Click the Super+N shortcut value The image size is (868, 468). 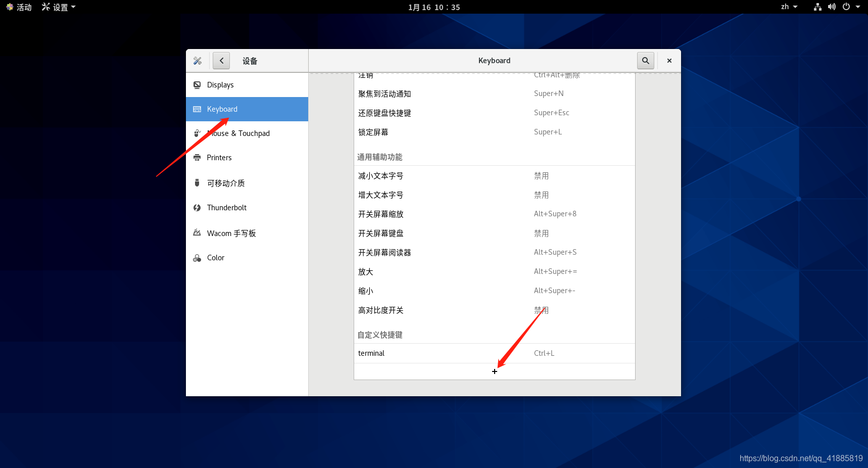click(549, 93)
